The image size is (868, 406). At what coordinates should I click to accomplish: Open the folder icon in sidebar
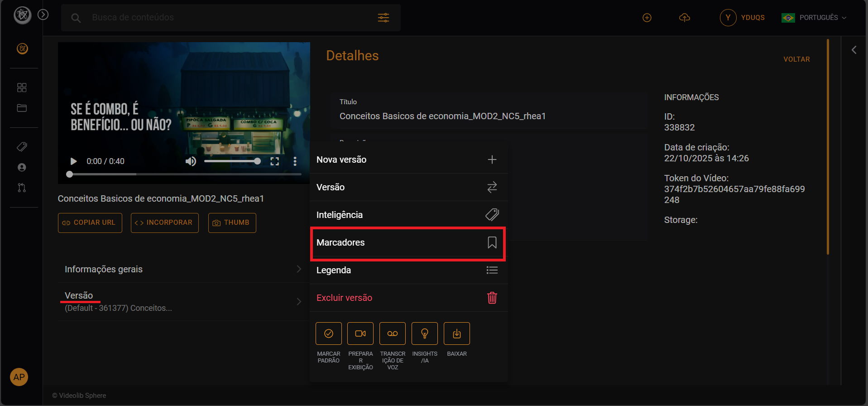[22, 108]
